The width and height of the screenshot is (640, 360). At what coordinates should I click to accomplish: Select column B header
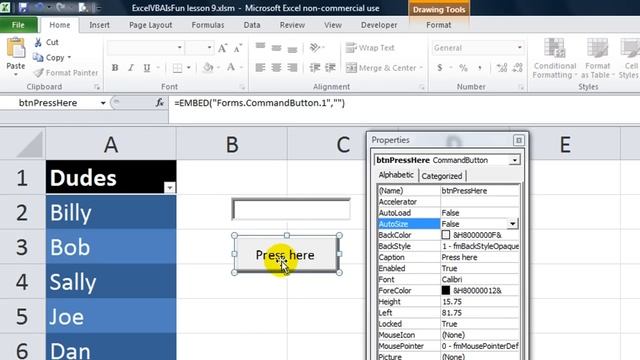coord(232,144)
